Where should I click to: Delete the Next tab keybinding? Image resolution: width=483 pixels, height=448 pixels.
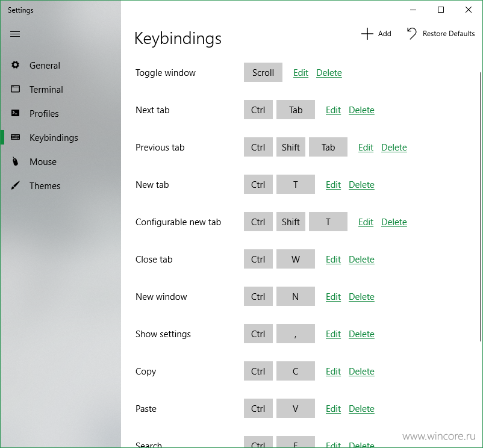(x=361, y=110)
